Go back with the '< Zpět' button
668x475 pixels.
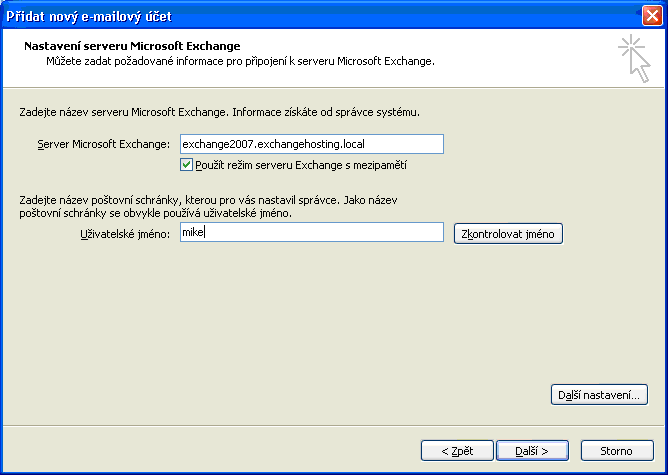pos(457,451)
